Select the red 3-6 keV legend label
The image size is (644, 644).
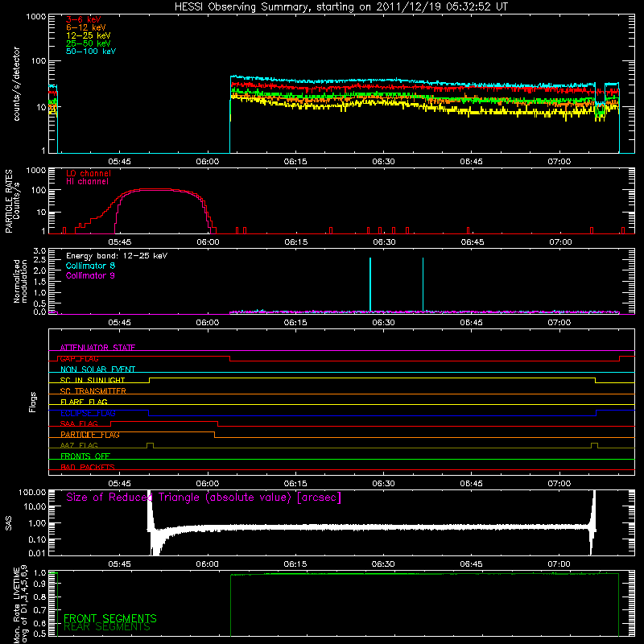(84, 19)
